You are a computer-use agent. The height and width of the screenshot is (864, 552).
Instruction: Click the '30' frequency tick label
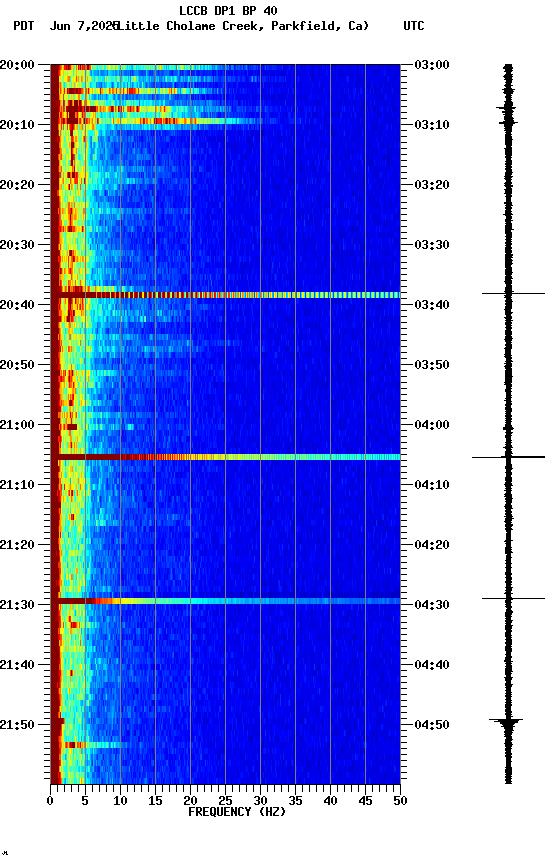pos(260,801)
